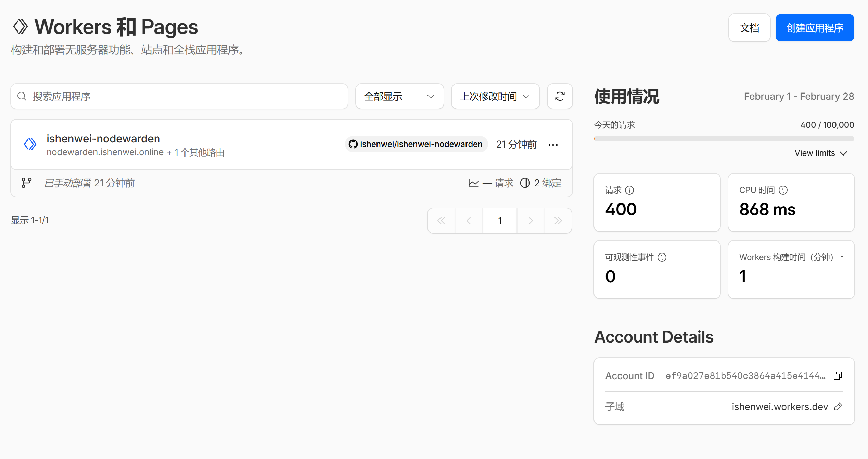Click today's requests progress bar
Screen dimensions: 868x459
[724, 139]
